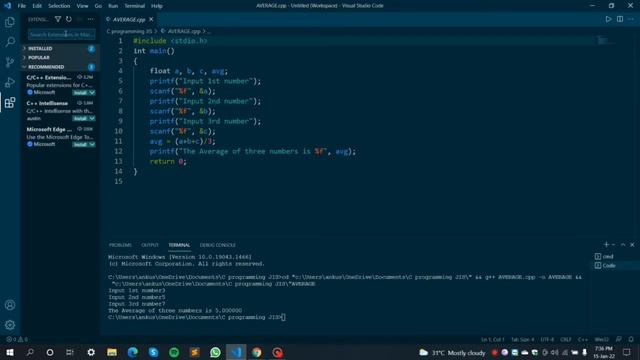
Task: Maximize the terminal panel size
Action: pos(623,244)
